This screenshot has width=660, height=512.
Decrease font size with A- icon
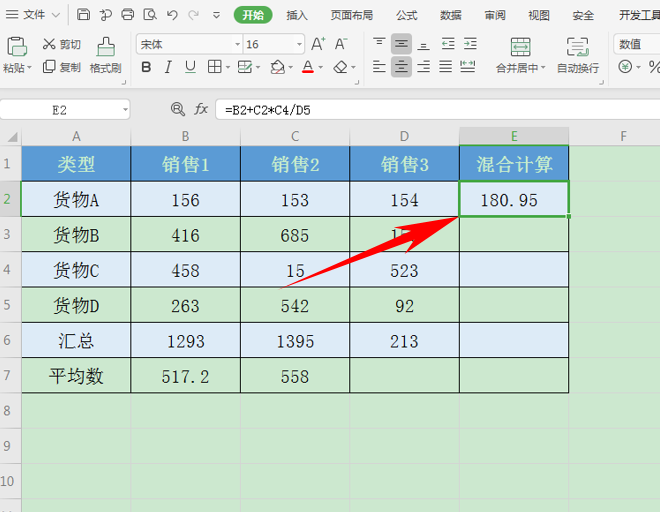pyautogui.click(x=341, y=44)
